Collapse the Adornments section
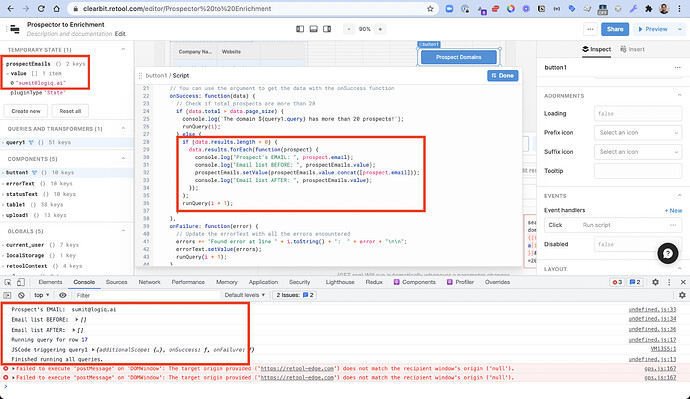Screen dimensions: 690x399 point(679,95)
